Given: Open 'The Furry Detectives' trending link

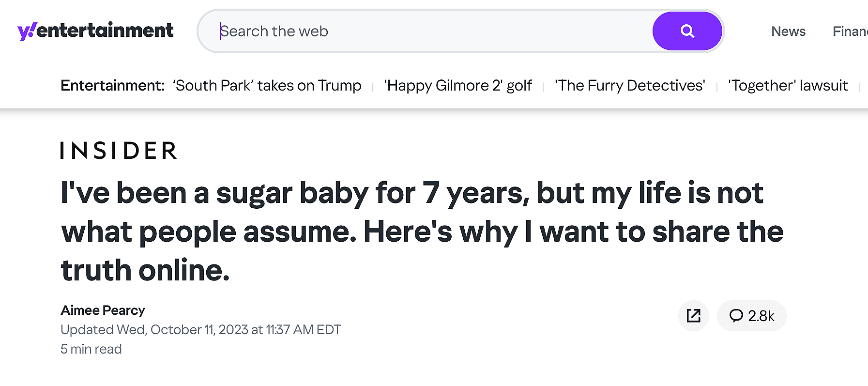Looking at the screenshot, I should [x=629, y=86].
